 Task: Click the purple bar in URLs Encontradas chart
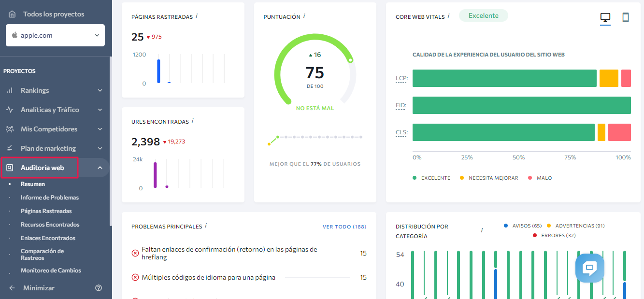point(155,175)
